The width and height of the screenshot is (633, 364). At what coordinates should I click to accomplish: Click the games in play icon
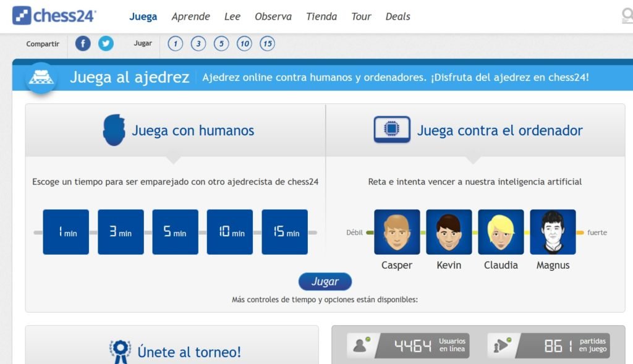pos(501,345)
